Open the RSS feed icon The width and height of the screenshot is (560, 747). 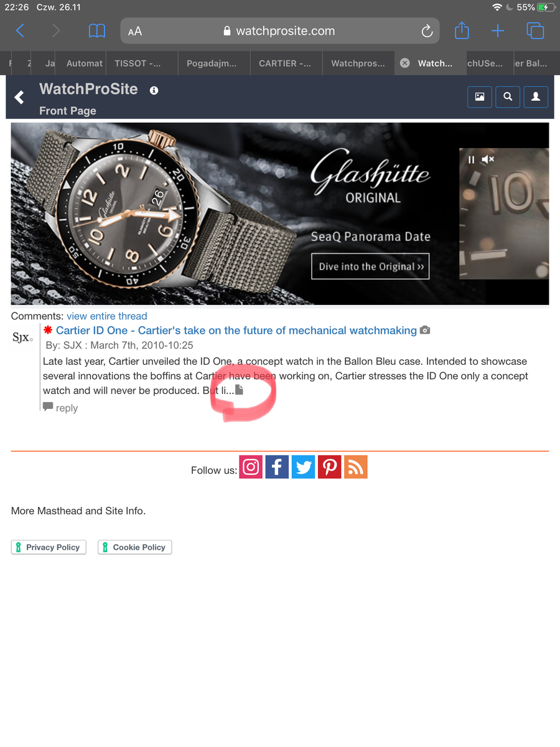(355, 467)
